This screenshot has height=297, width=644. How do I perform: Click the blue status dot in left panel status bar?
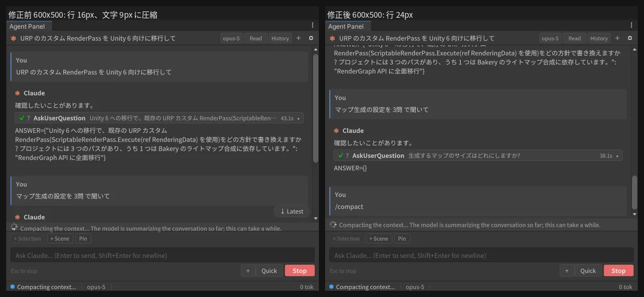(11, 287)
